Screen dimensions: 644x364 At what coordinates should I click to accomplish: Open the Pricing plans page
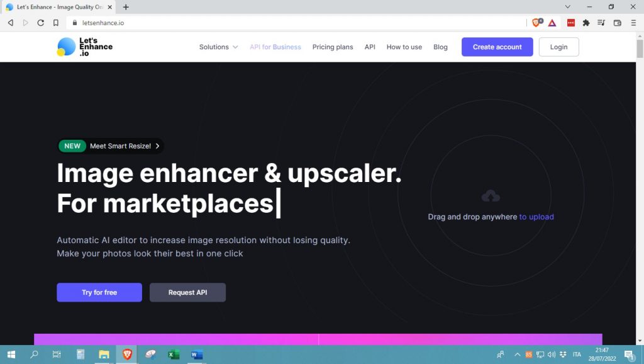[x=333, y=47]
